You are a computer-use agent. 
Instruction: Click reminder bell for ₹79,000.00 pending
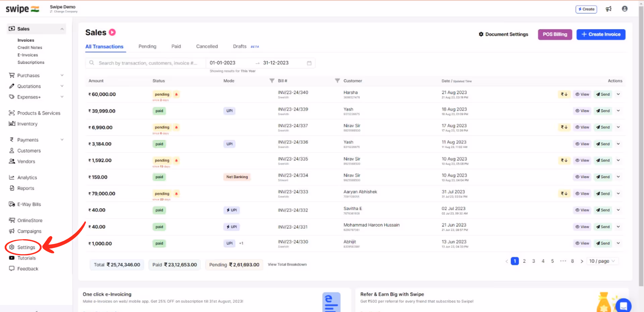click(176, 194)
